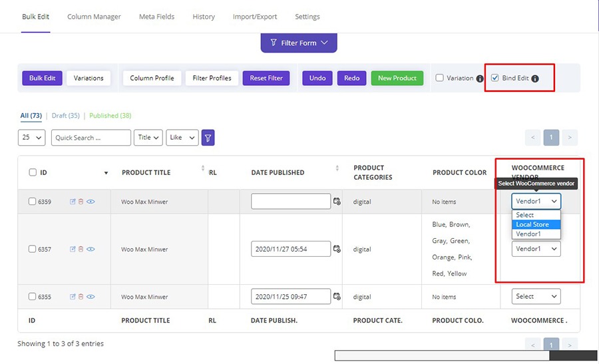Click the green New Product button

(x=397, y=78)
